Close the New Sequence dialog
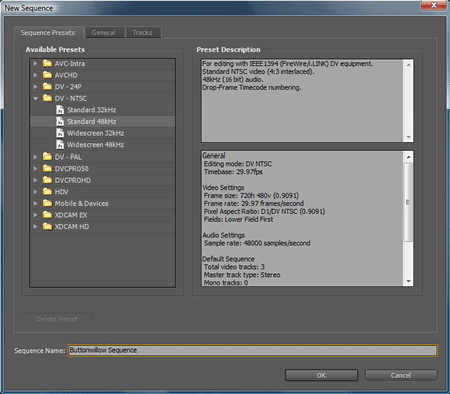 pyautogui.click(x=433, y=6)
